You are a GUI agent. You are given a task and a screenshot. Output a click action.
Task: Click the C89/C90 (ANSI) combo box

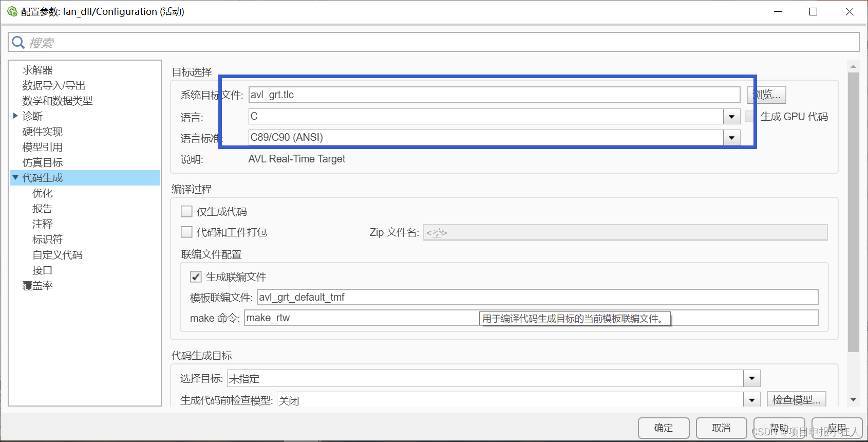tap(494, 138)
